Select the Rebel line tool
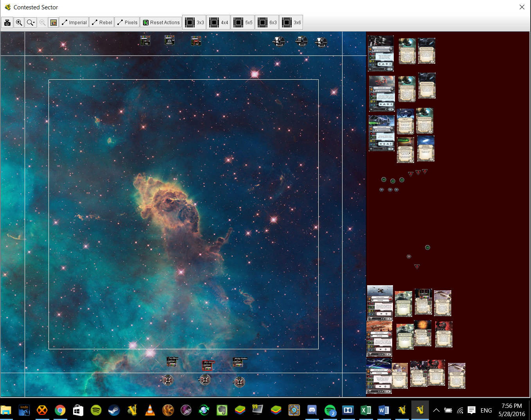 click(102, 23)
